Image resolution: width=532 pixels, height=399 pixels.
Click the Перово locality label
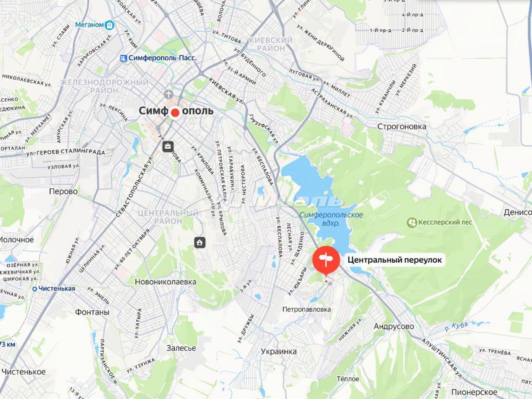tap(63, 192)
